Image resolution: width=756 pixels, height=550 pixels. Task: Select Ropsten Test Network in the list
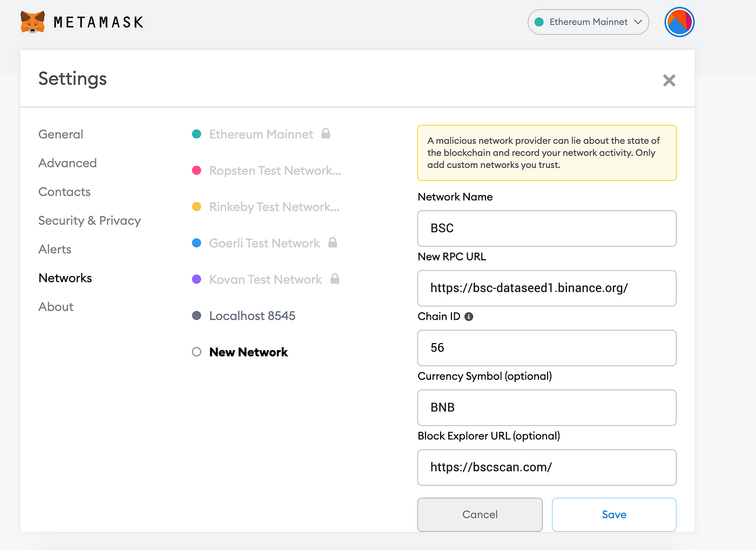pos(275,171)
